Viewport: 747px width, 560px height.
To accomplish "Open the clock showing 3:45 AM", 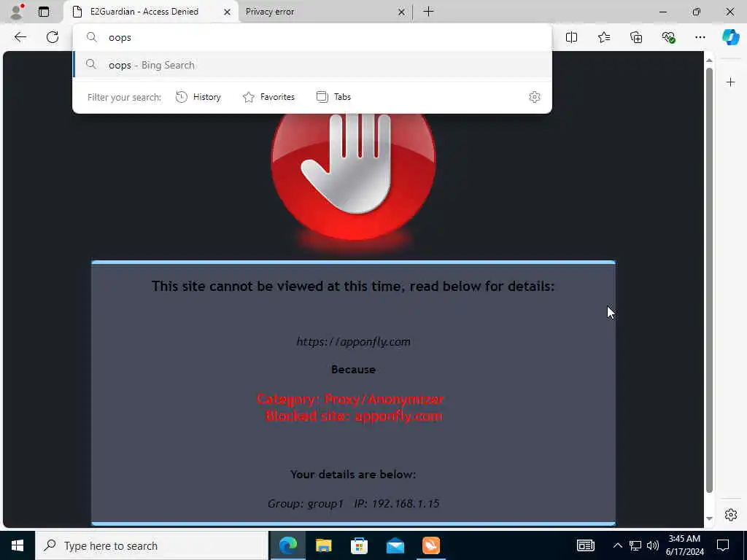I will coord(684,545).
